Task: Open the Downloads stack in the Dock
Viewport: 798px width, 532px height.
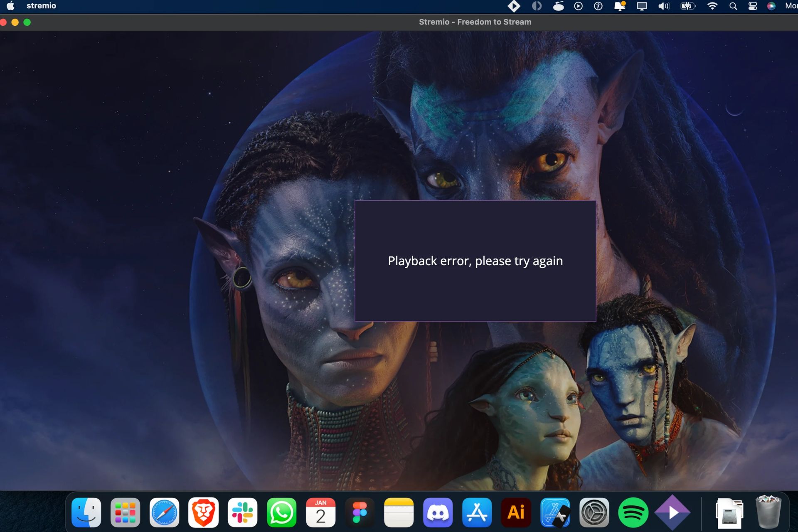Action: (729, 512)
